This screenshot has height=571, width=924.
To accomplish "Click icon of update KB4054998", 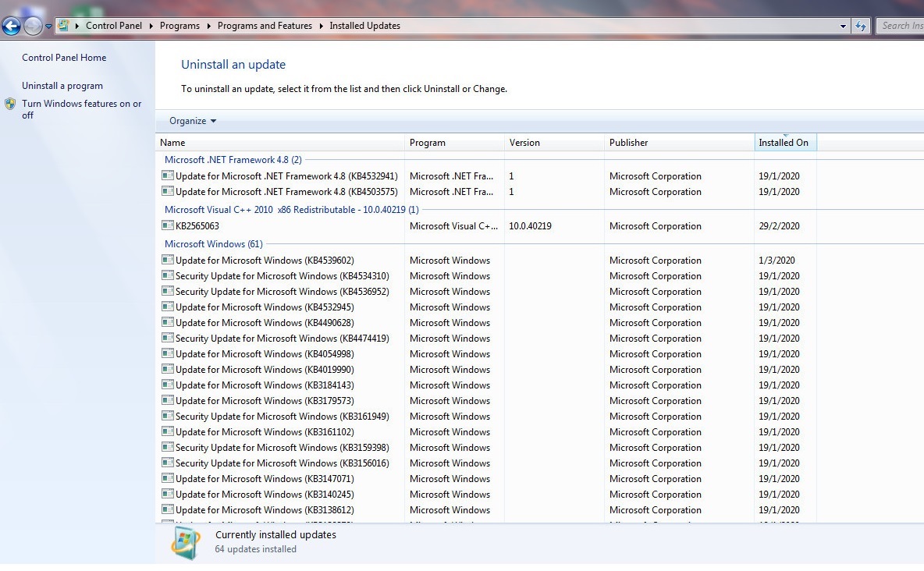I will coord(167,353).
